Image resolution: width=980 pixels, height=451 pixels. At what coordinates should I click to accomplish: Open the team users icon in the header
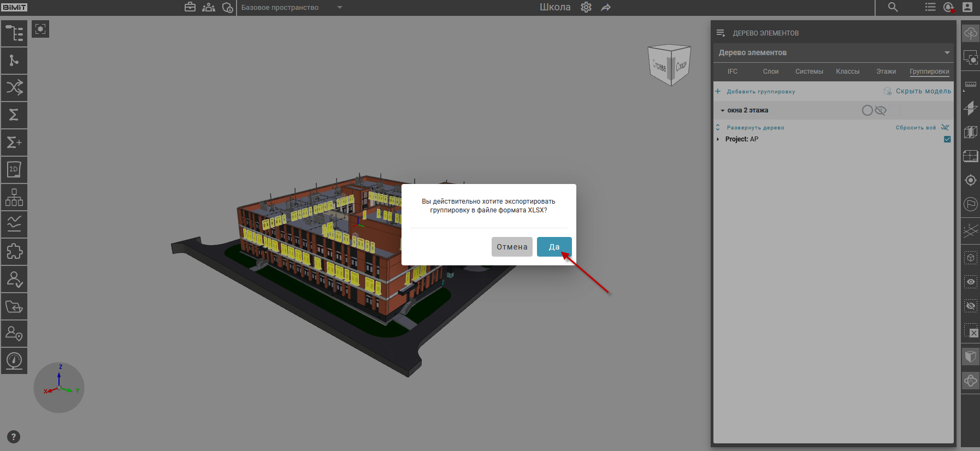[x=209, y=7]
